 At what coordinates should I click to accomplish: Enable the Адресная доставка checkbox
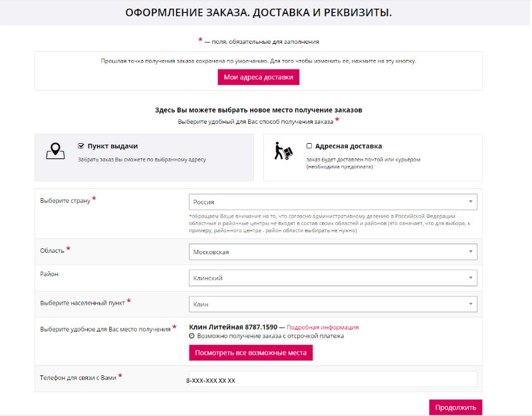click(308, 146)
